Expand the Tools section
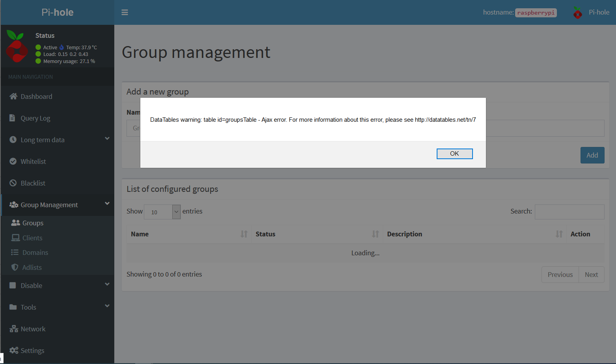Screen dimensions: 616x364 (28, 307)
